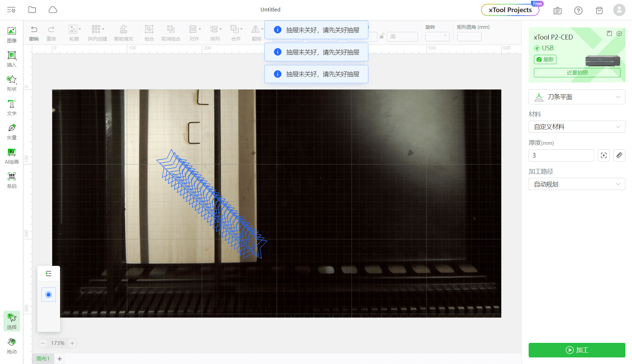Select the blue layer color swatch
632x364 pixels.
point(49,295)
